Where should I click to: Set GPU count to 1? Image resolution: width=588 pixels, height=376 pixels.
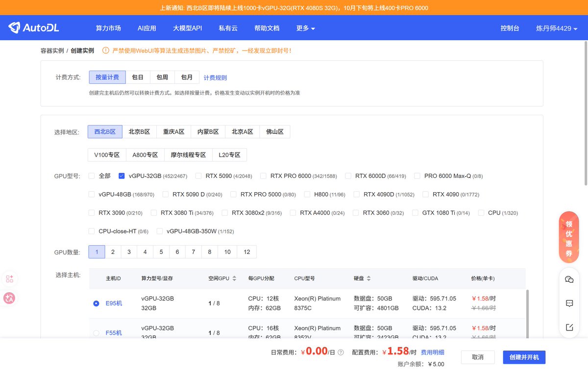click(97, 252)
